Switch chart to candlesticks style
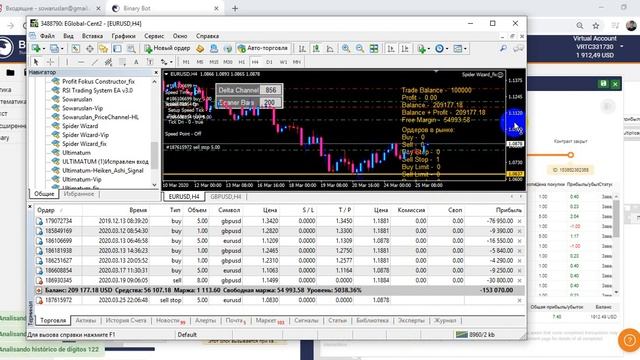 (x=316, y=49)
